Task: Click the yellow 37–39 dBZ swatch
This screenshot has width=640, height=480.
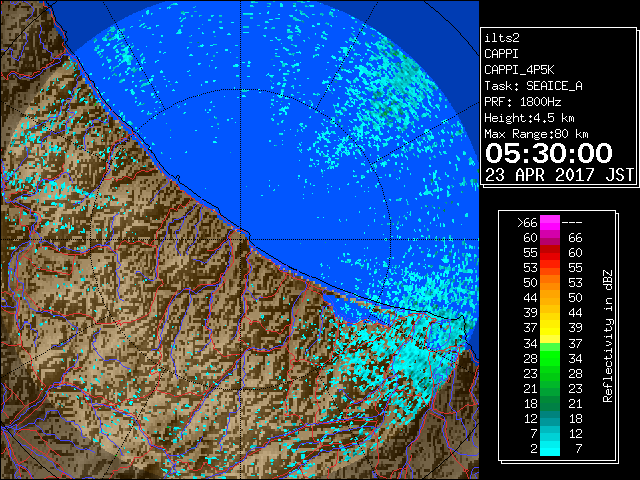Action: (550, 328)
